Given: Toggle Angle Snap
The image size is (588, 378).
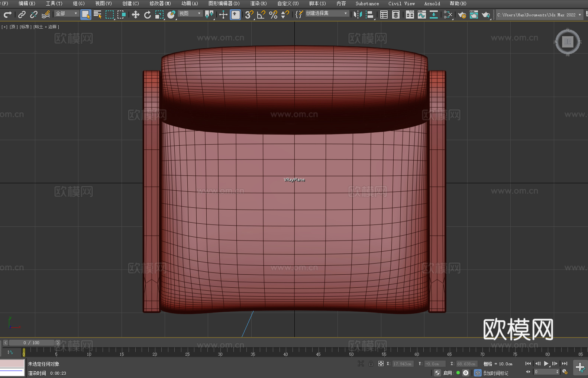Looking at the screenshot, I should [261, 14].
